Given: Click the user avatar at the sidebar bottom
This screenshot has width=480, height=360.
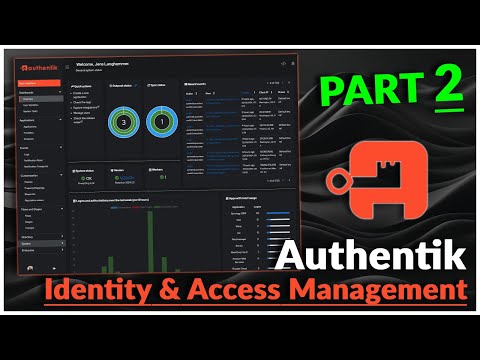Looking at the screenshot, I should [30, 268].
